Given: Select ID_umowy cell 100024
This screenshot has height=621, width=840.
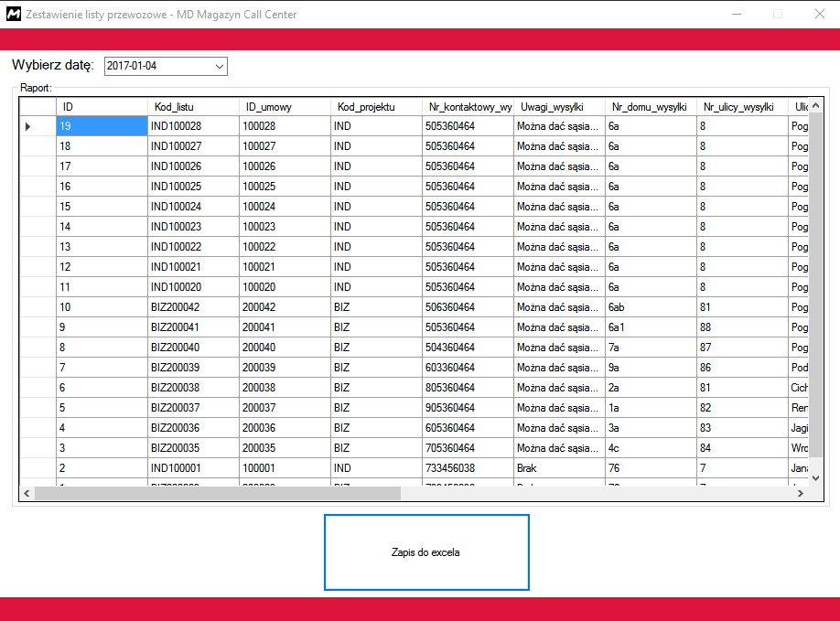Looking at the screenshot, I should click(285, 207).
